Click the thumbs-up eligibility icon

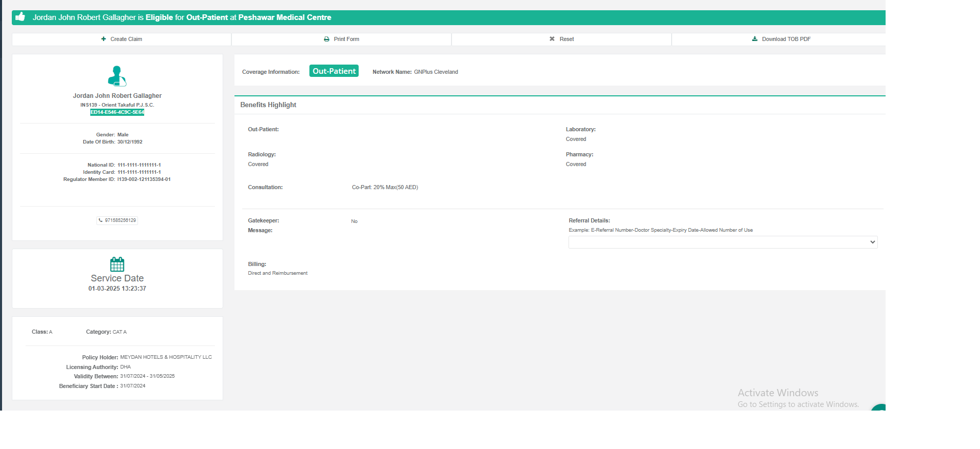(x=20, y=17)
